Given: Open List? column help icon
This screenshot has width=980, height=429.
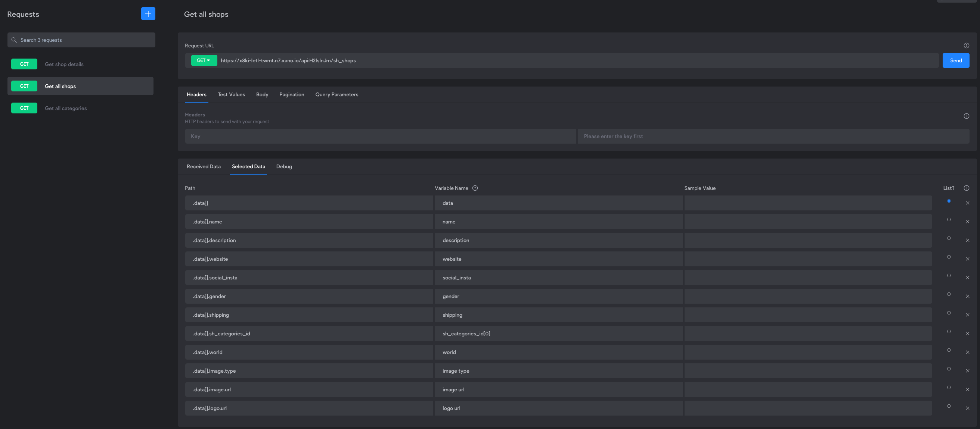Looking at the screenshot, I should (966, 188).
